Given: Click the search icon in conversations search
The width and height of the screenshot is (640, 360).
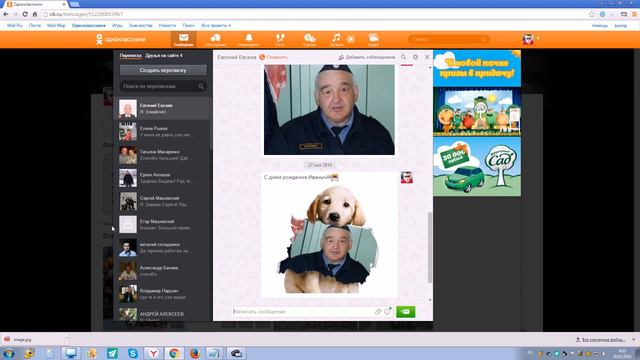Looking at the screenshot, I should coord(201,86).
